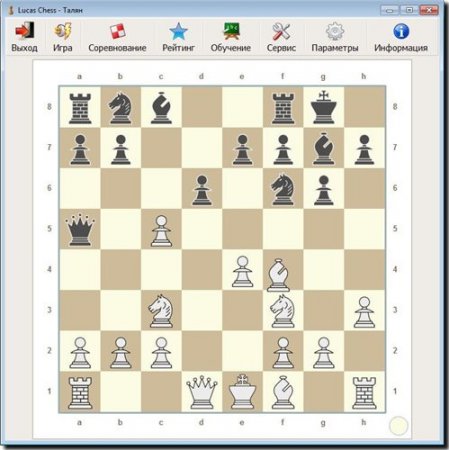449x450 pixels.
Task: Select the black bishop on g7
Action: 323,149
